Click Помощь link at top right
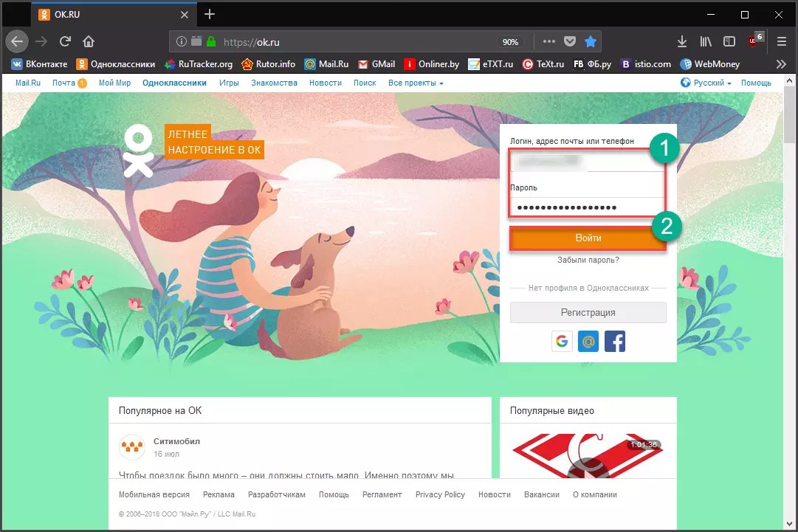 (756, 83)
